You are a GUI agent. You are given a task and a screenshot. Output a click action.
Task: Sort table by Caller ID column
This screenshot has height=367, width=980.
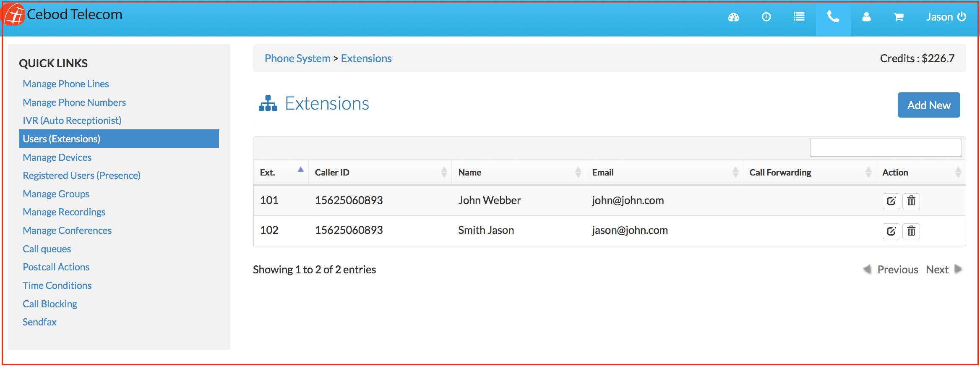click(x=380, y=172)
